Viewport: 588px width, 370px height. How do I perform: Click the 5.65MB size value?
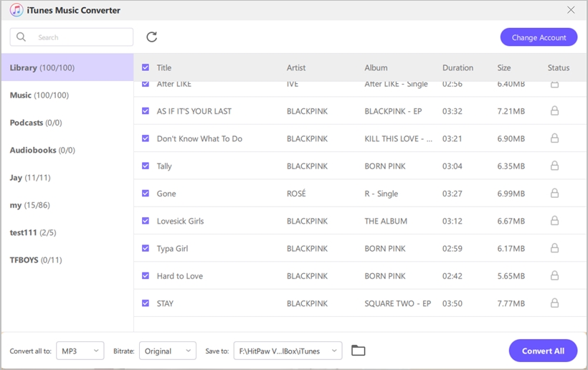click(x=511, y=276)
